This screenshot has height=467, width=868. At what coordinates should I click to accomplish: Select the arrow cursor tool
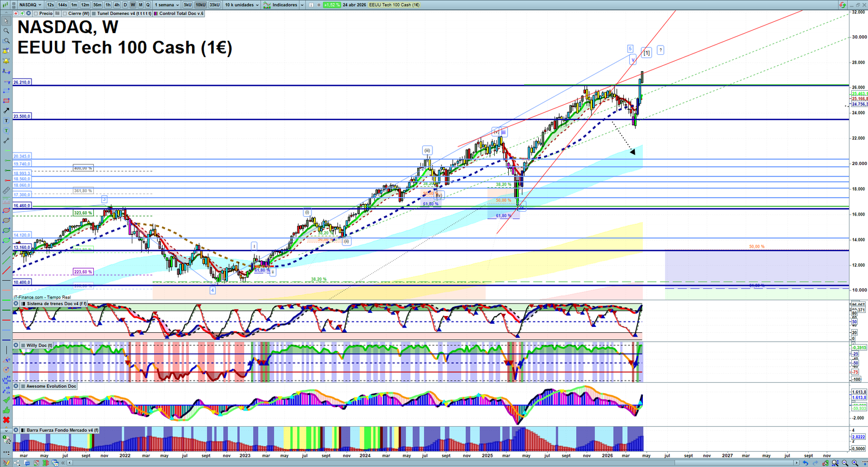pyautogui.click(x=6, y=21)
